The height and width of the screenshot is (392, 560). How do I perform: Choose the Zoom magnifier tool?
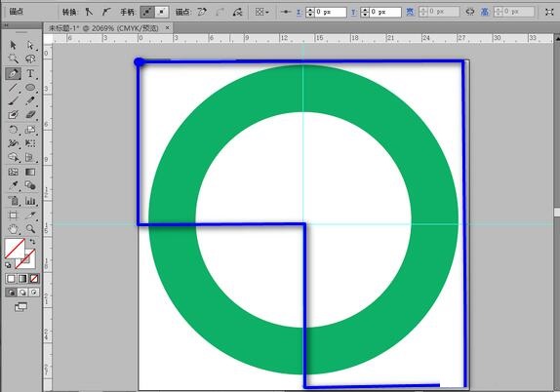(x=30, y=229)
